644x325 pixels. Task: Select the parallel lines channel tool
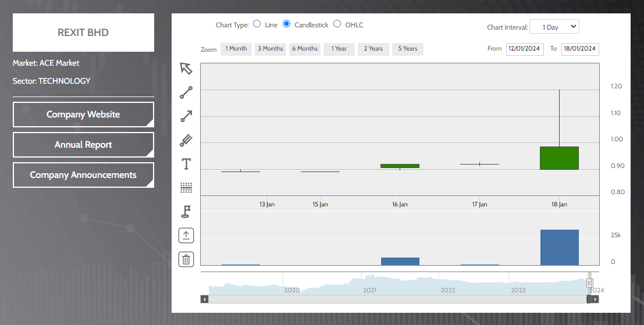coord(186,140)
